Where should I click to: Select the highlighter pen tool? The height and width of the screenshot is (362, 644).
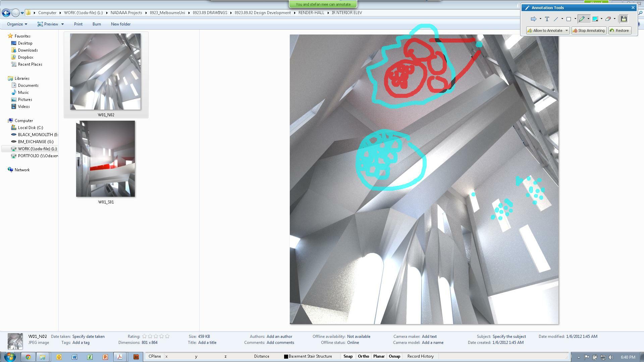click(582, 19)
